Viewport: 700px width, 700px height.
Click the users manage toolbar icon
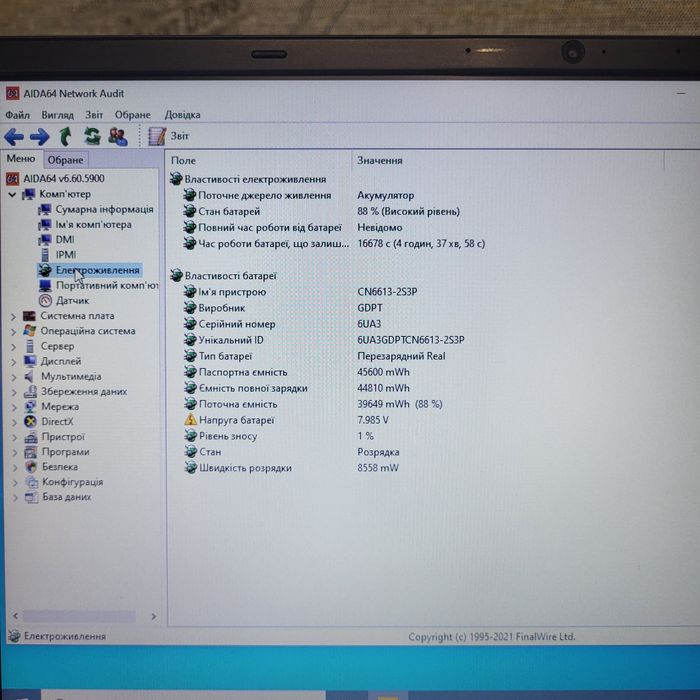click(x=118, y=136)
